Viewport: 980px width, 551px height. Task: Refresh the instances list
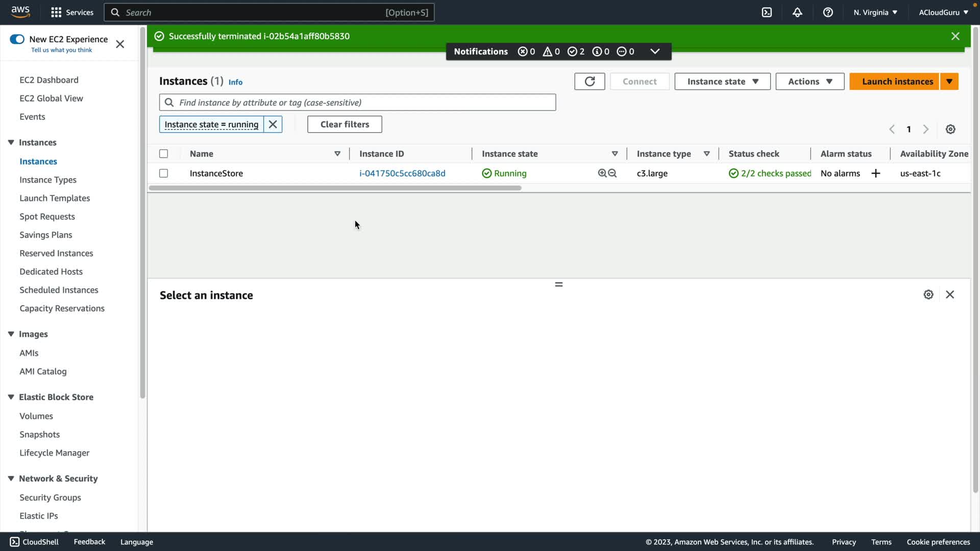tap(590, 82)
